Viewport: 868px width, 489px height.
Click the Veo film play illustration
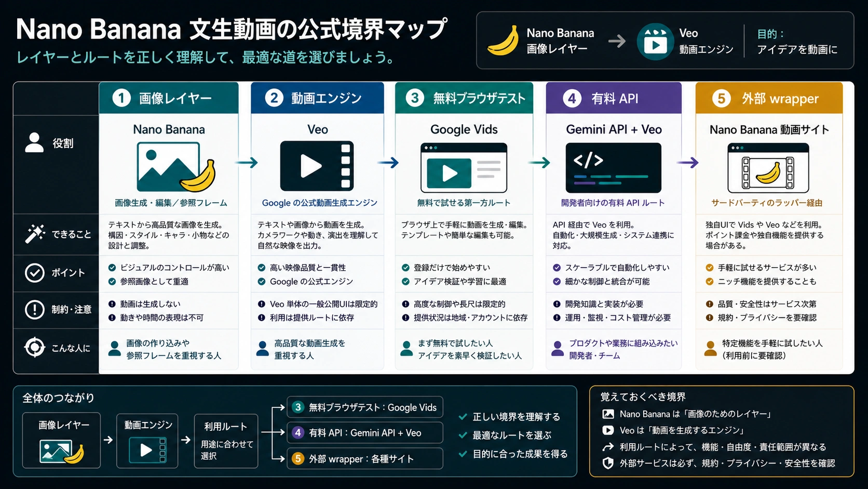pyautogui.click(x=317, y=166)
